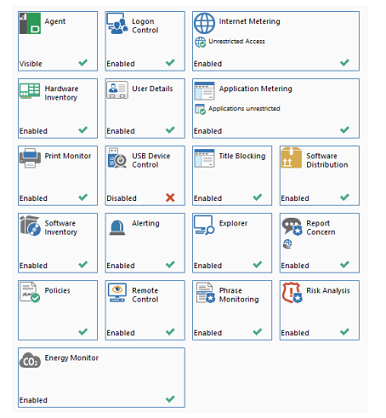The width and height of the screenshot is (386, 418).
Task: Click the 'Risk Analysis' title text
Action: coord(328,291)
